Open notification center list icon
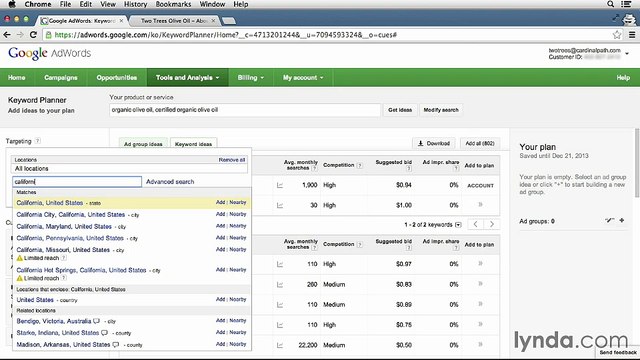This screenshot has height=360, width=640. point(626,4)
